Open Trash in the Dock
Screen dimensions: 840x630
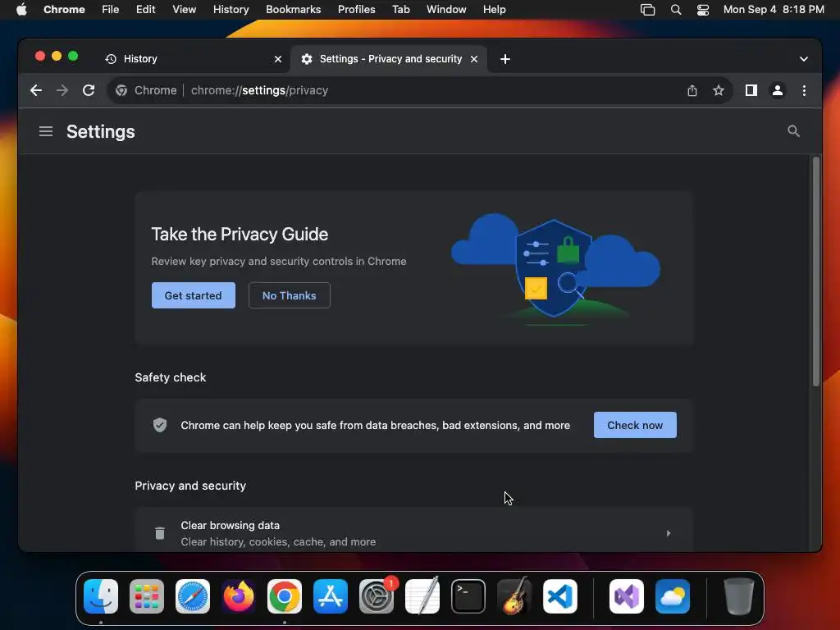[739, 596]
